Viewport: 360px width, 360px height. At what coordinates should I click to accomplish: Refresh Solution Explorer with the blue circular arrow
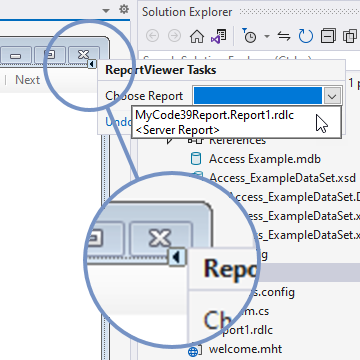306,36
